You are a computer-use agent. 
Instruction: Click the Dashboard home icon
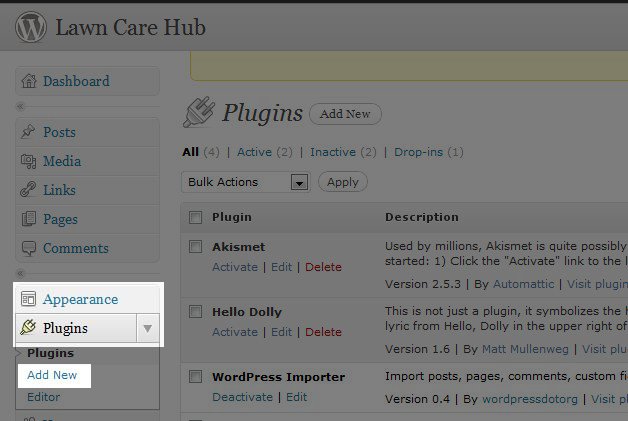[29, 81]
